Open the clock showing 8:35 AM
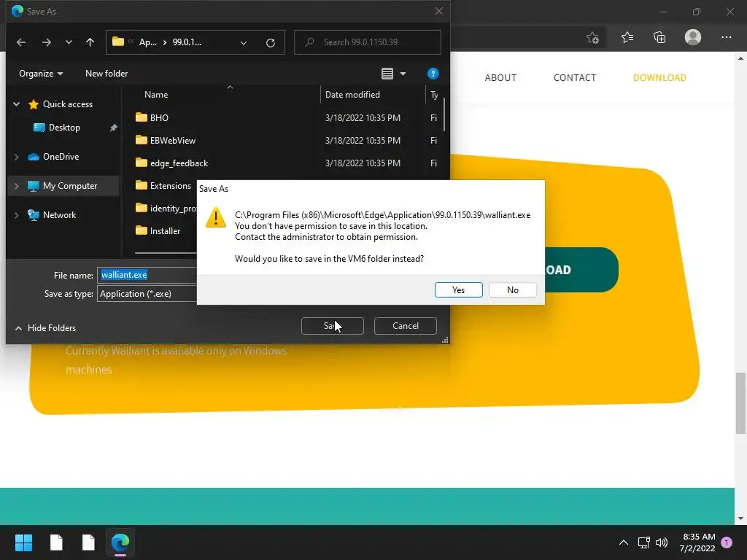This screenshot has height=560, width=747. coord(697,542)
